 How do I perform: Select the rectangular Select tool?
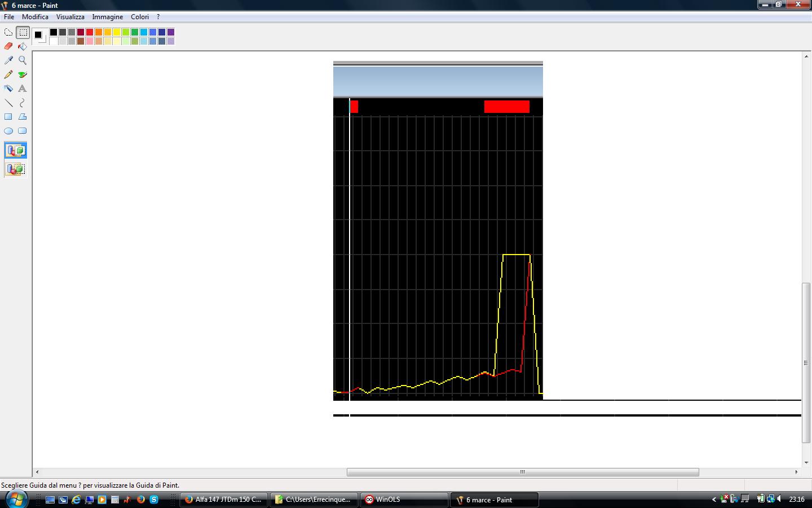click(x=23, y=32)
